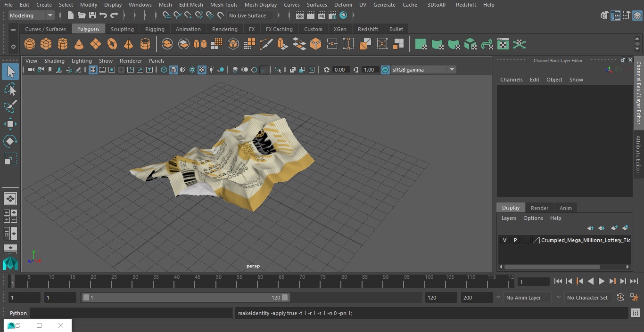Activate the Move tool
Image resolution: width=644 pixels, height=332 pixels.
(10, 124)
